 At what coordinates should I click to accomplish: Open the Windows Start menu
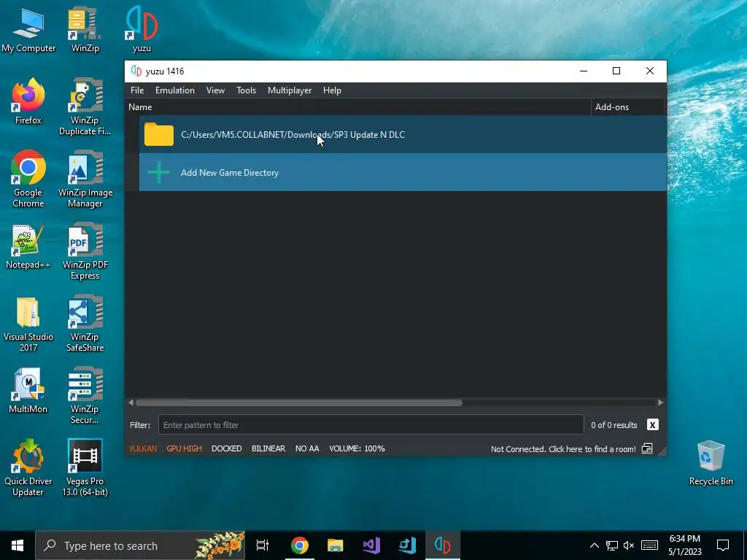[18, 545]
